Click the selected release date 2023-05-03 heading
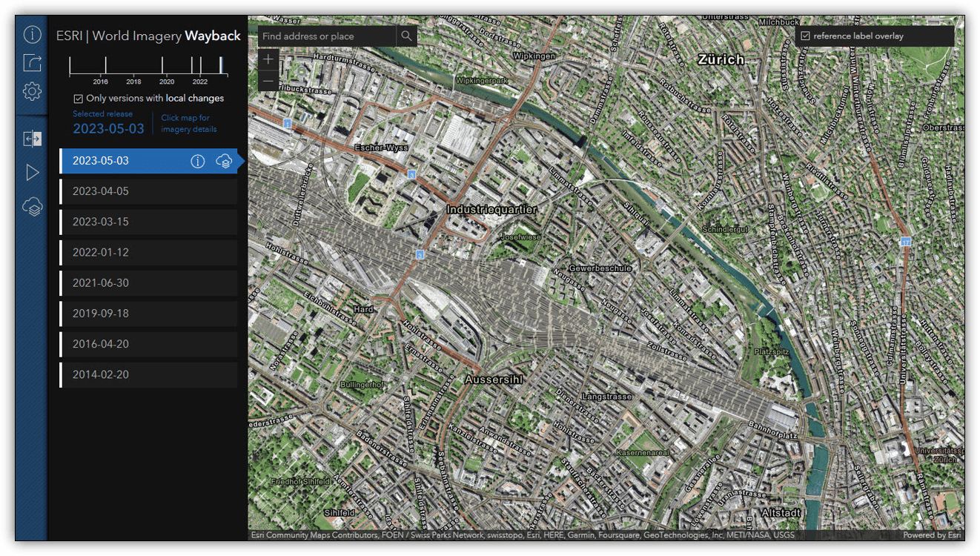This screenshot has height=556, width=980. tap(108, 128)
